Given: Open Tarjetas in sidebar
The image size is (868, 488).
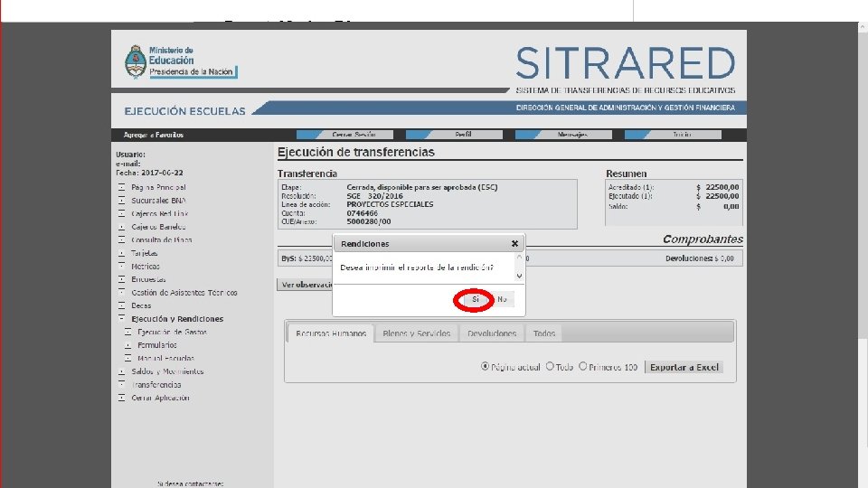Looking at the screenshot, I should [144, 253].
